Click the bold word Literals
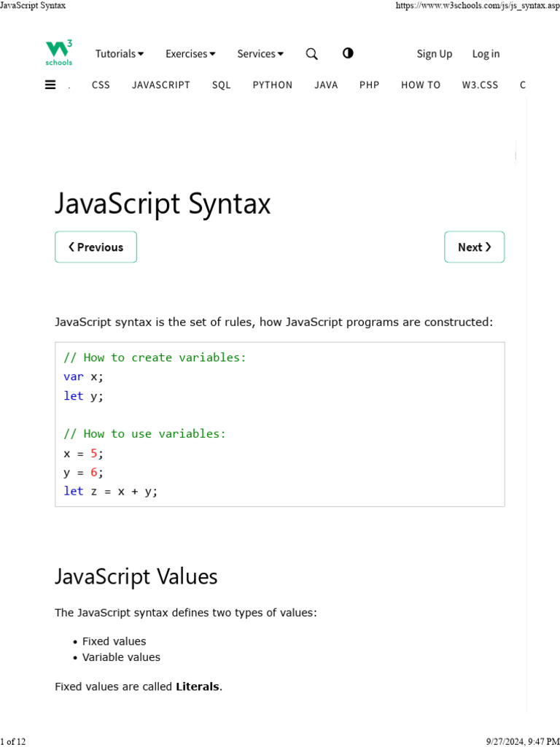Viewport: 560px width, 747px height. [198, 686]
